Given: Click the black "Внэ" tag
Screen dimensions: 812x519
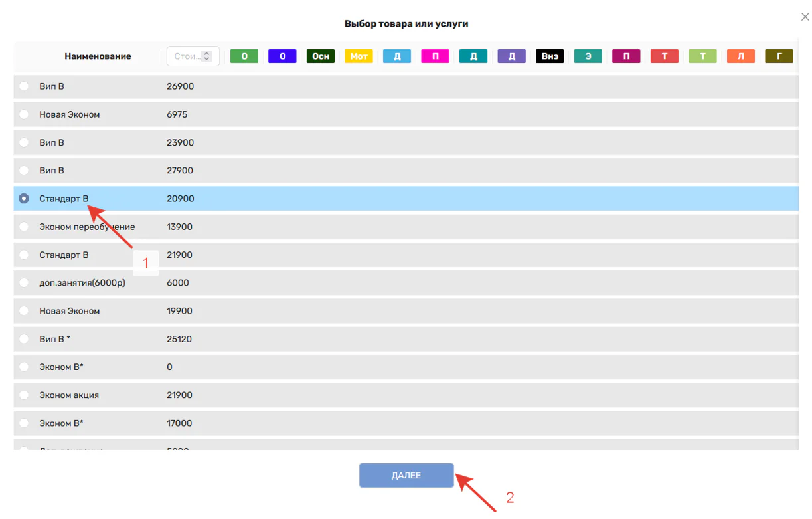Looking at the screenshot, I should [550, 56].
